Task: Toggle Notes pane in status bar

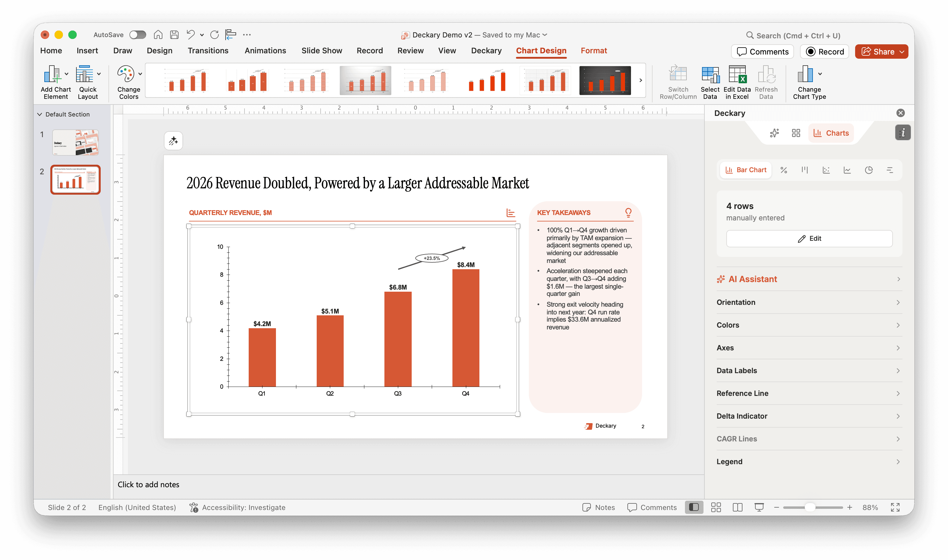Action: [x=598, y=508]
